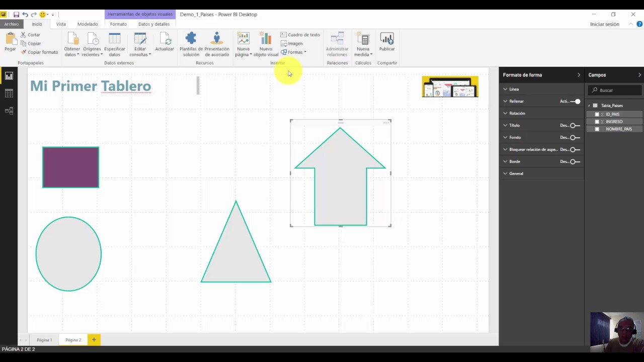Screen dimensions: 644x362
Task: Check the NOMBRE_PAIS field checkbox
Action: (597, 129)
